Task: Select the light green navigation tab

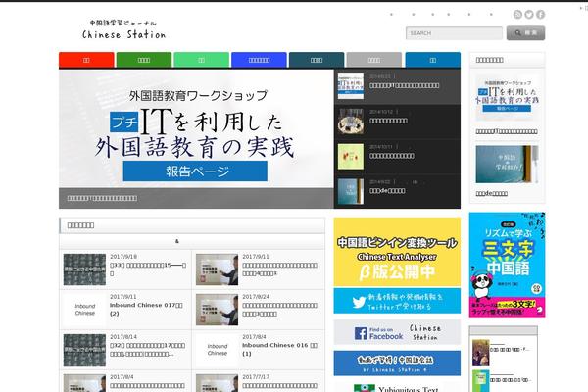Action: coord(201,60)
